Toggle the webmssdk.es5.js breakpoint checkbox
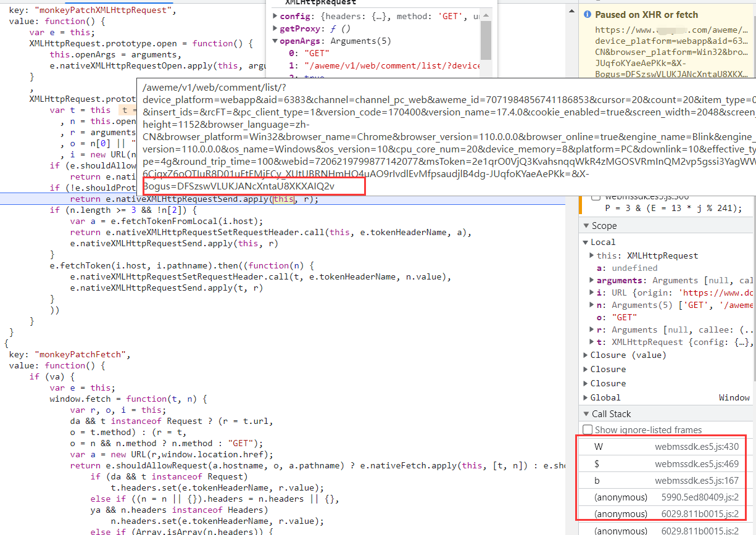The height and width of the screenshot is (535, 756). pos(596,197)
